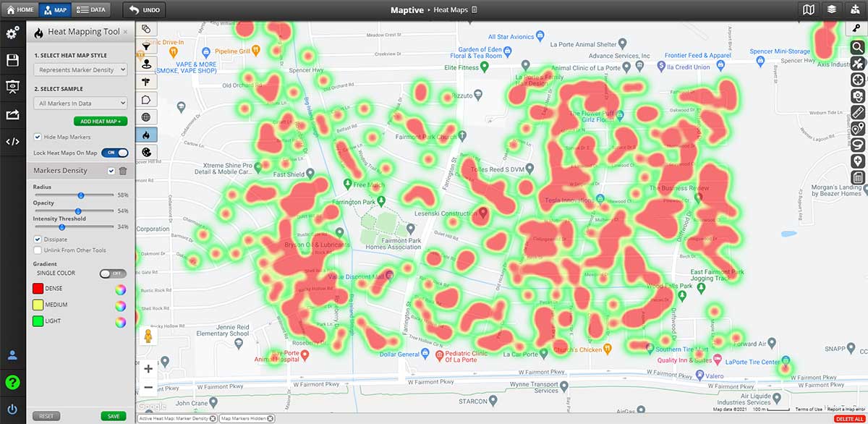
Task: Delete the Markers Density heat map via trash icon
Action: [122, 171]
